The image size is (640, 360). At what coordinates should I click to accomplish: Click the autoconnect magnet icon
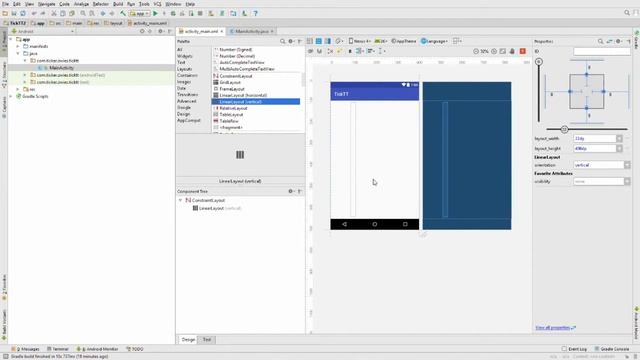pos(320,51)
